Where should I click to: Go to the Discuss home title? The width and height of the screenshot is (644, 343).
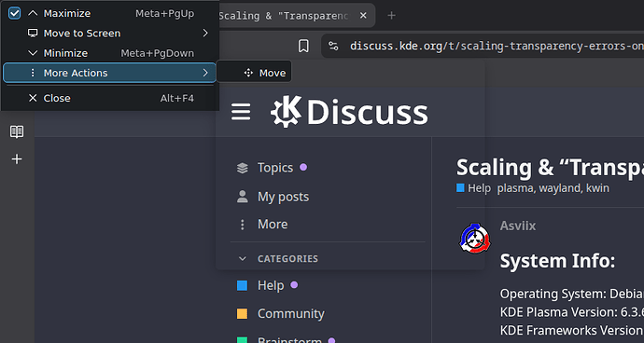point(367,112)
